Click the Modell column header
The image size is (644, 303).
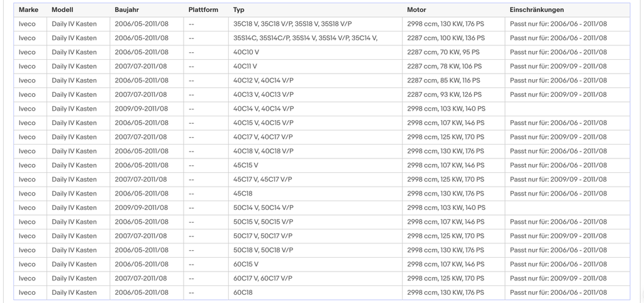tap(78, 10)
